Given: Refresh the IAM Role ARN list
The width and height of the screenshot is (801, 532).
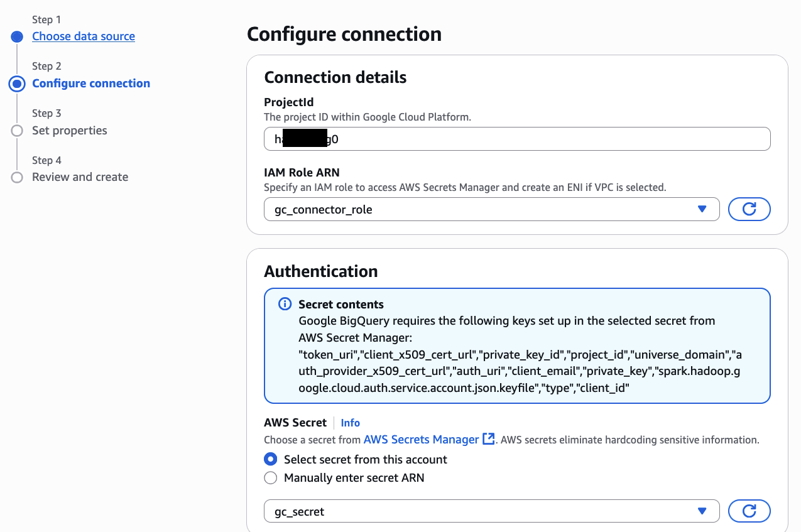Looking at the screenshot, I should coord(749,209).
